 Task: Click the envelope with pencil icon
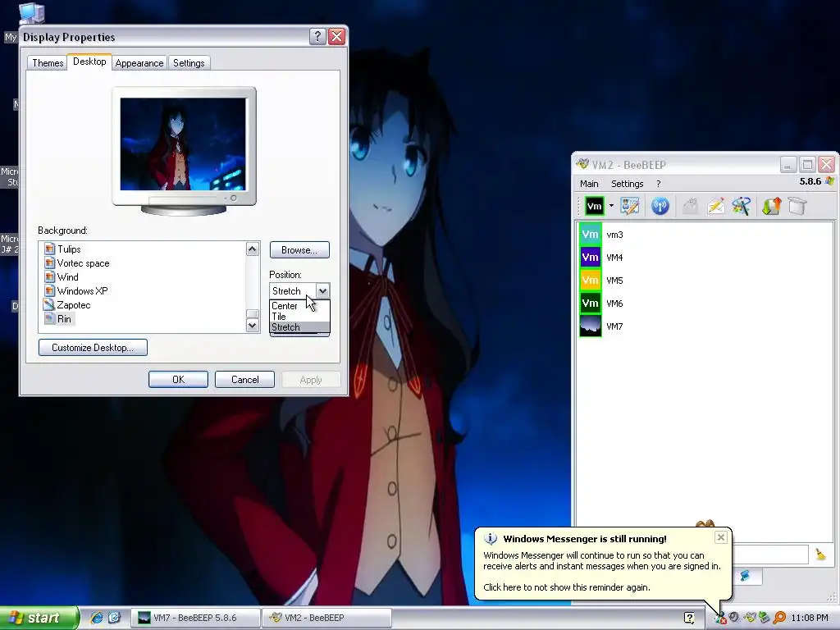(x=715, y=206)
